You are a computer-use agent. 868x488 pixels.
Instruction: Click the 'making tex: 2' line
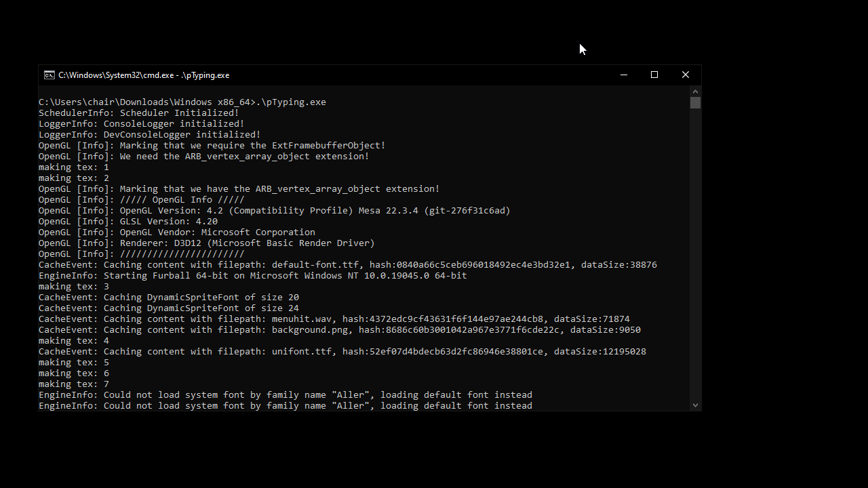click(74, 178)
